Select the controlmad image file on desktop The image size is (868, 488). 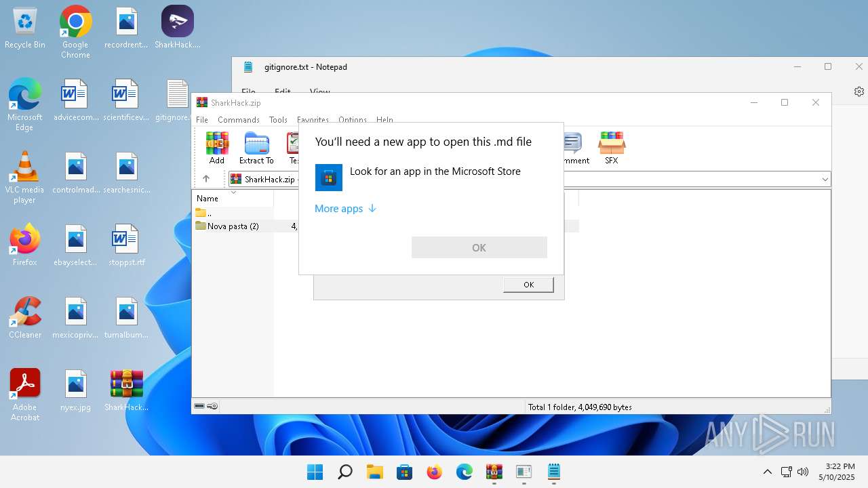click(x=75, y=173)
